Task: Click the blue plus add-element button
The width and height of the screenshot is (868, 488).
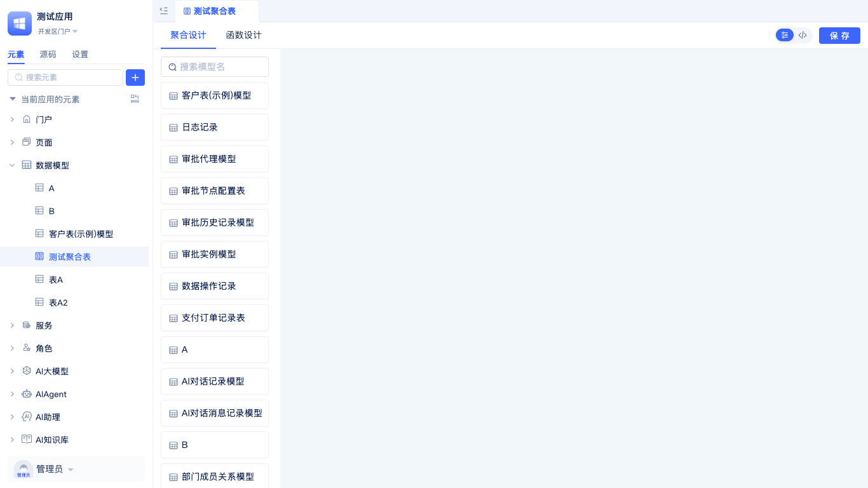Action: (135, 78)
